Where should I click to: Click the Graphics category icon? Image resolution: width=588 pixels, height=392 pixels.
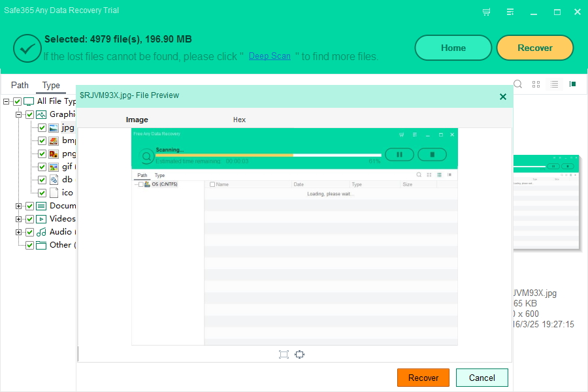(x=41, y=115)
